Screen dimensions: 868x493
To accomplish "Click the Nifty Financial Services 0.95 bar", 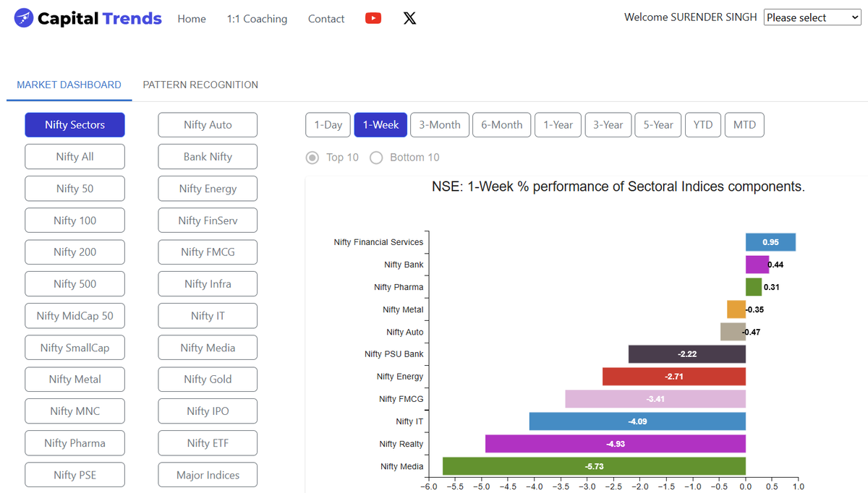I will tap(770, 242).
